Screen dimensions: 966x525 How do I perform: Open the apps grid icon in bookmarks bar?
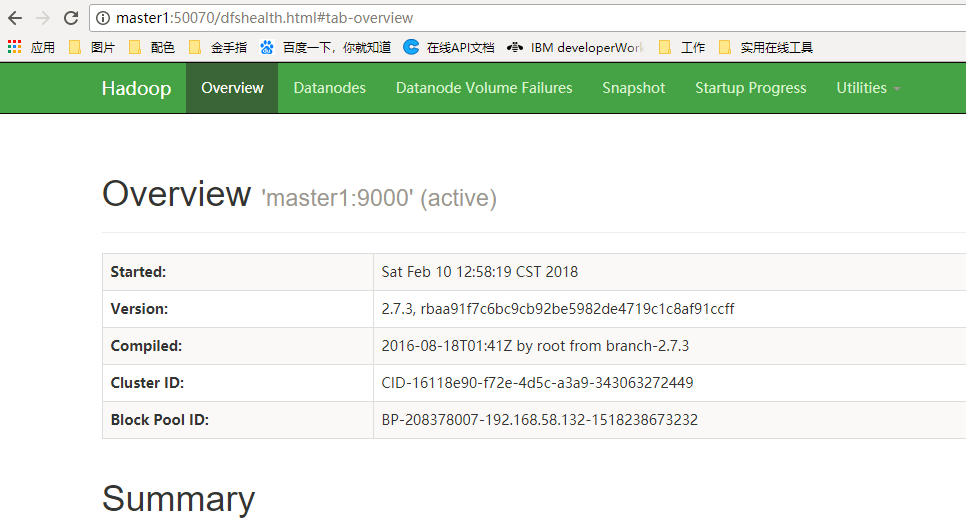[15, 47]
